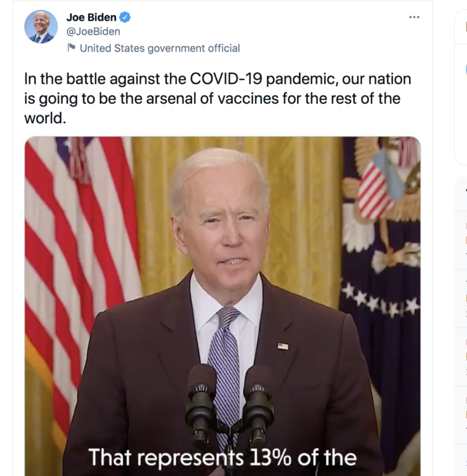467x476 pixels.
Task: Click the @JoeBiden handle
Action: (93, 31)
